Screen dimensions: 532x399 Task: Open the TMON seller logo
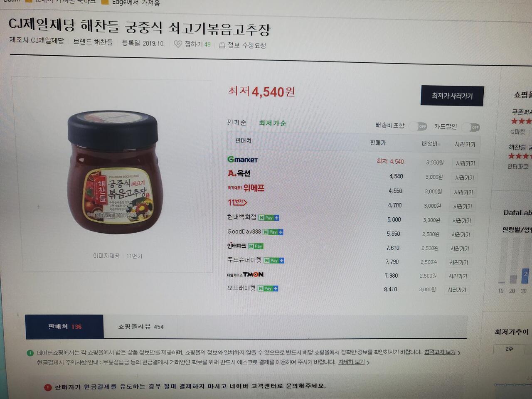(245, 274)
